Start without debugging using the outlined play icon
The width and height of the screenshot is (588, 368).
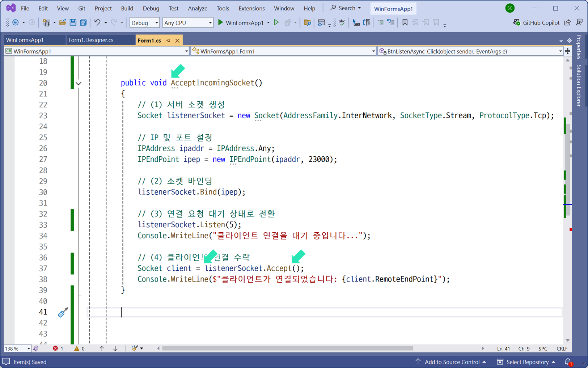pyautogui.click(x=276, y=23)
